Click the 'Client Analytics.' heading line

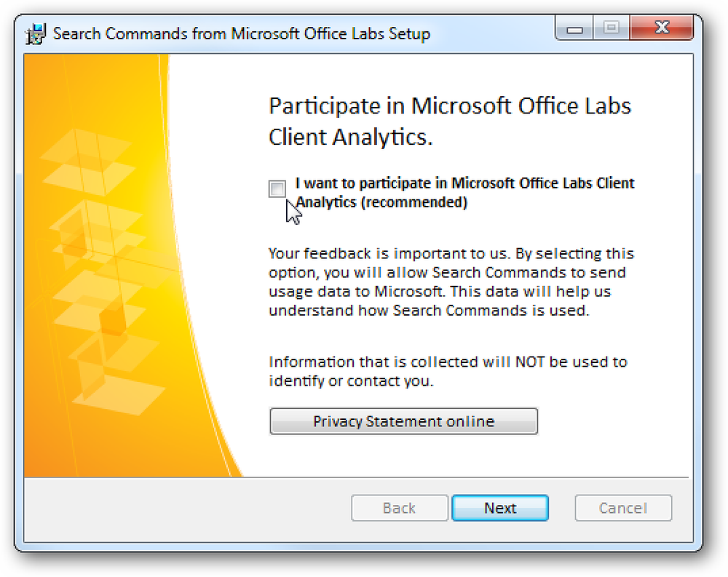351,137
